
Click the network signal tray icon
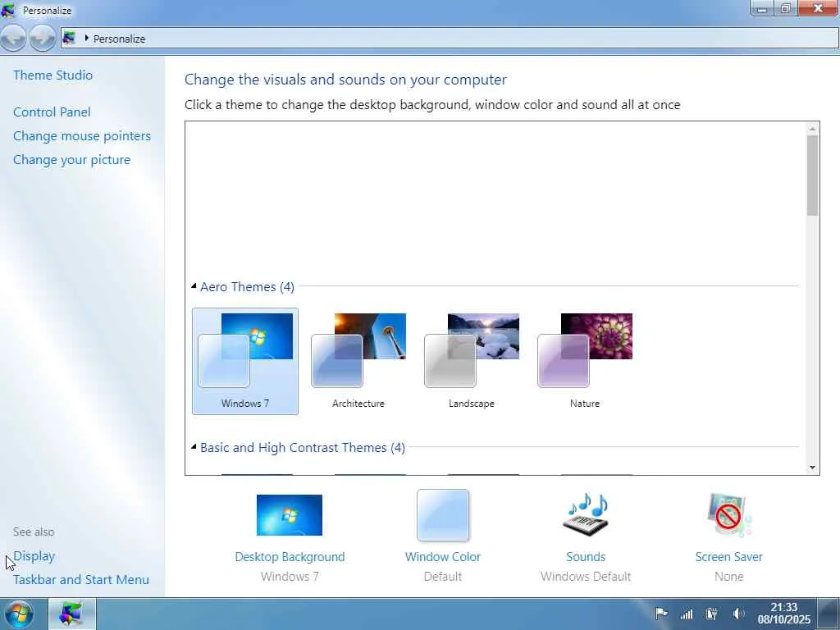click(x=687, y=614)
